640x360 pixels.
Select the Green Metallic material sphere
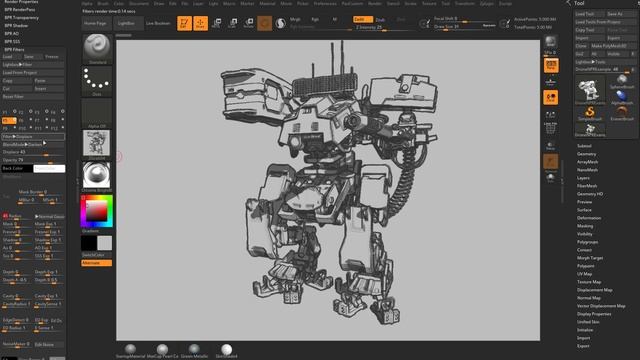click(194, 351)
